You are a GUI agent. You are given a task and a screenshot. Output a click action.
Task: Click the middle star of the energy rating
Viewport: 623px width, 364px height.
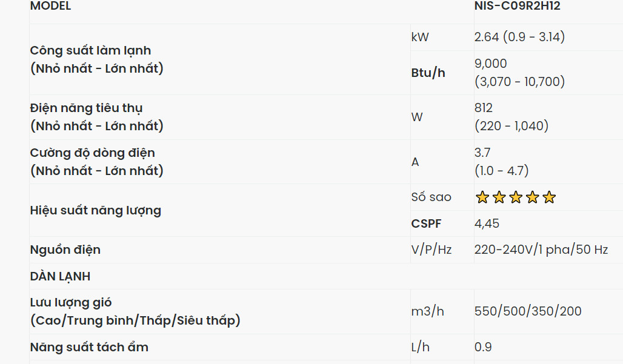click(x=516, y=197)
